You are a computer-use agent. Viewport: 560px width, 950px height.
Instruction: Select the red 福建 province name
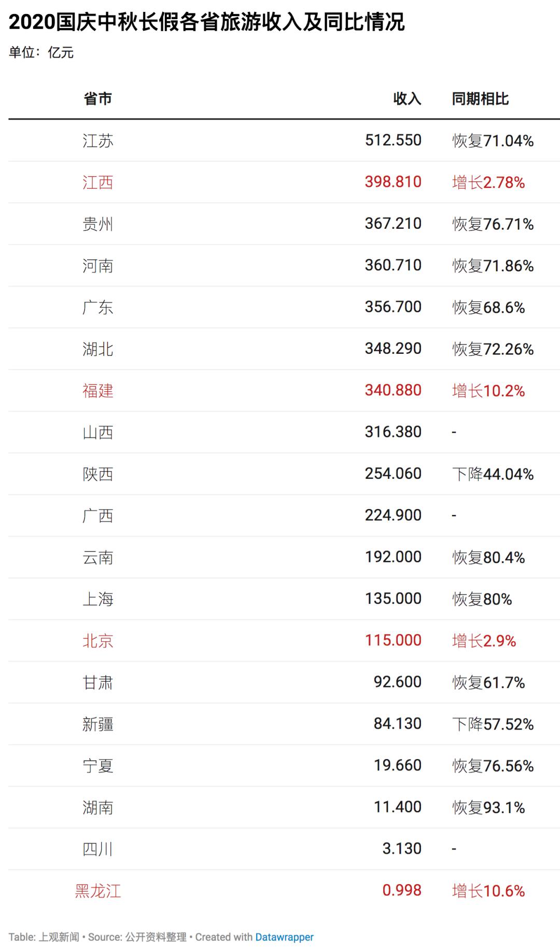[x=97, y=390]
